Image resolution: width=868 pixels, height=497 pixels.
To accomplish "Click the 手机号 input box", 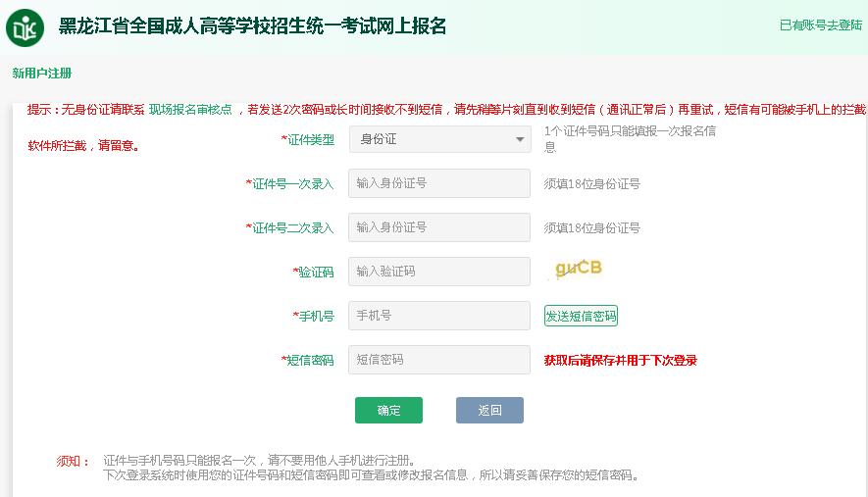I will 439,316.
